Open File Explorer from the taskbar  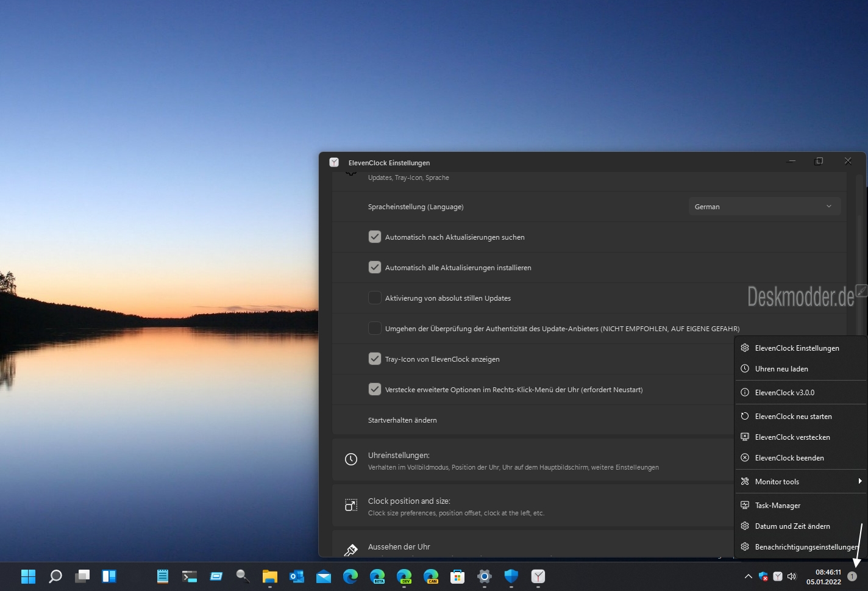[x=270, y=576]
